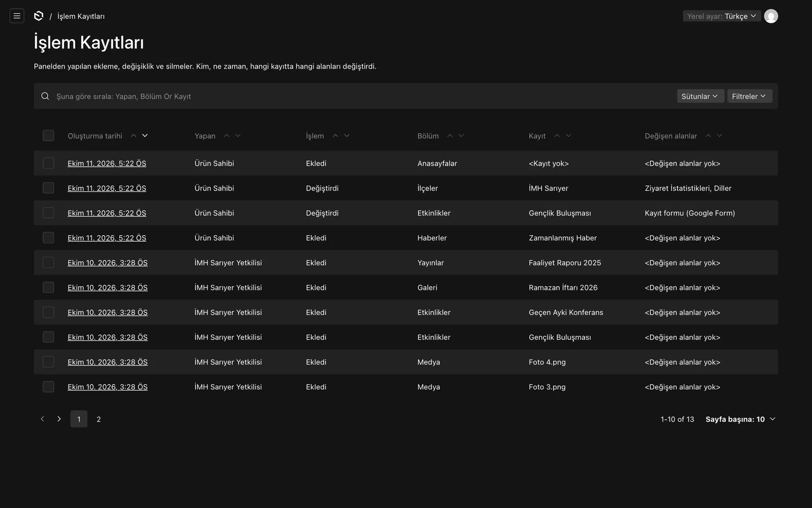812x508 pixels.
Task: Toggle the select-all rows checkbox
Action: 48,136
